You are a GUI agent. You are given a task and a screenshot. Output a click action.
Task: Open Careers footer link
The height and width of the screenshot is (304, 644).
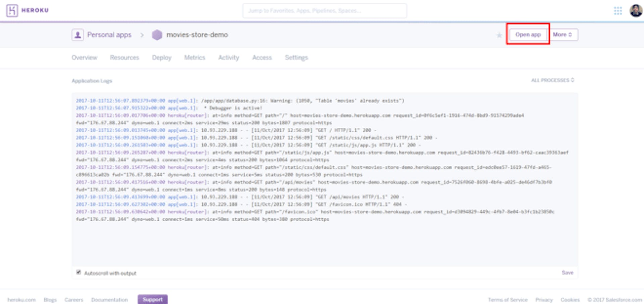pyautogui.click(x=74, y=300)
